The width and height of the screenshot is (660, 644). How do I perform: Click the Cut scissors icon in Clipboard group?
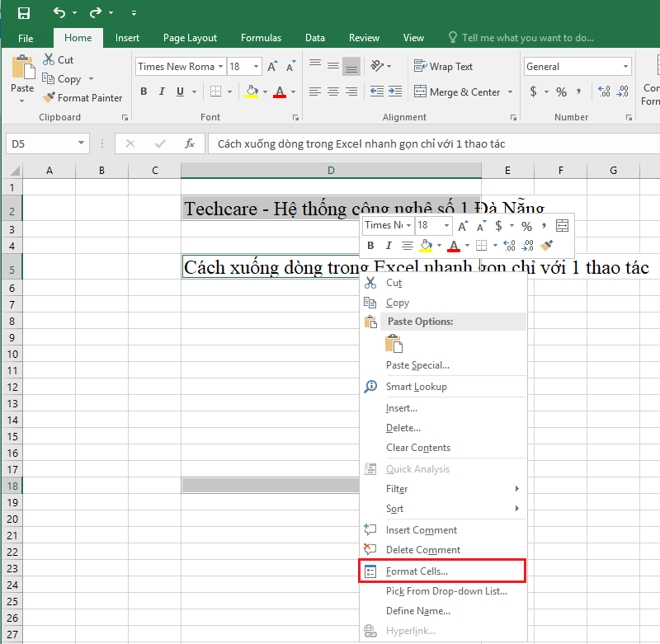click(x=48, y=59)
